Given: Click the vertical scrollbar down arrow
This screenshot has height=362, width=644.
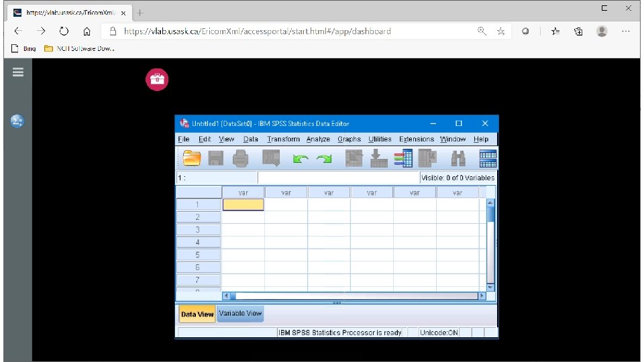Looking at the screenshot, I should pos(490,288).
